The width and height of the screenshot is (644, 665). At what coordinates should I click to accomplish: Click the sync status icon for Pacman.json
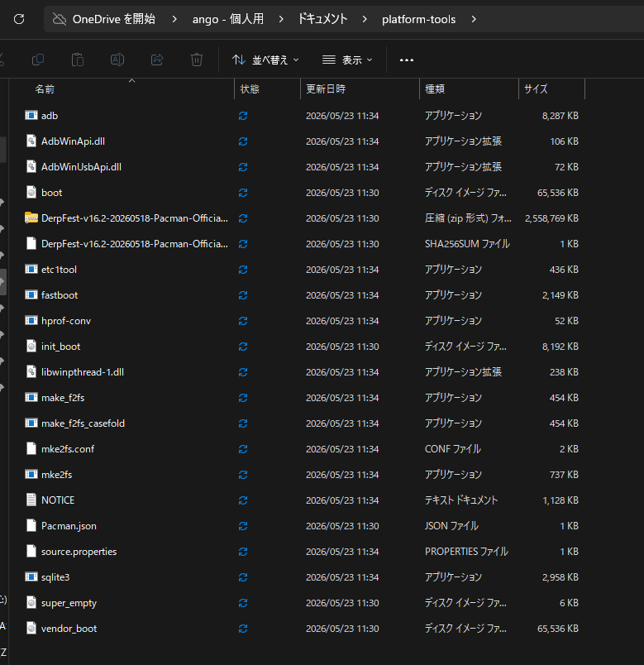click(x=243, y=526)
